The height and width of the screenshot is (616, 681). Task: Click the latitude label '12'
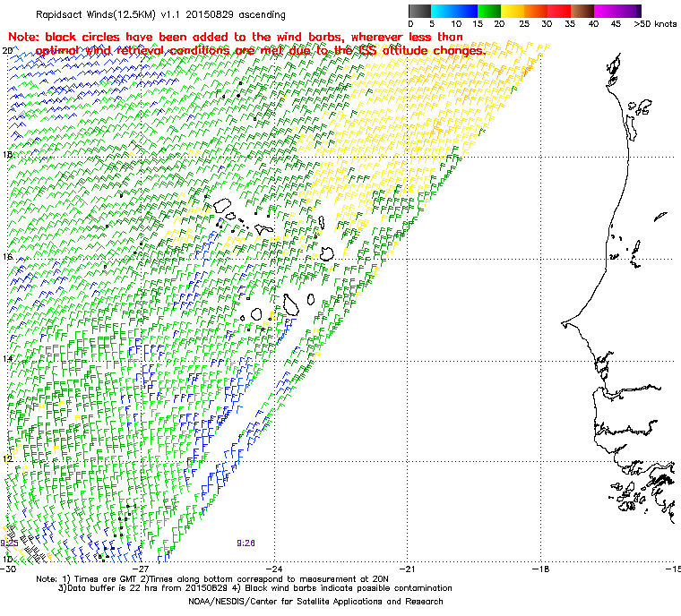coord(7,459)
